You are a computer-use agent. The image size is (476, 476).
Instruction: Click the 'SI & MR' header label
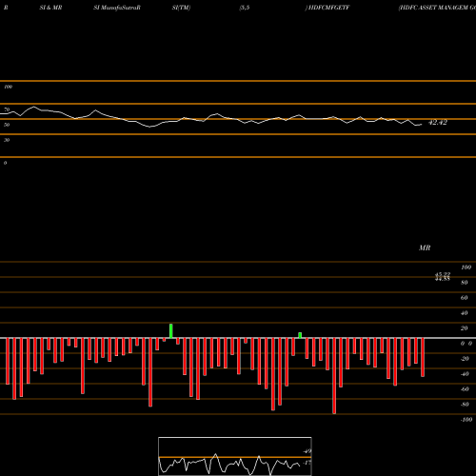click(50, 8)
